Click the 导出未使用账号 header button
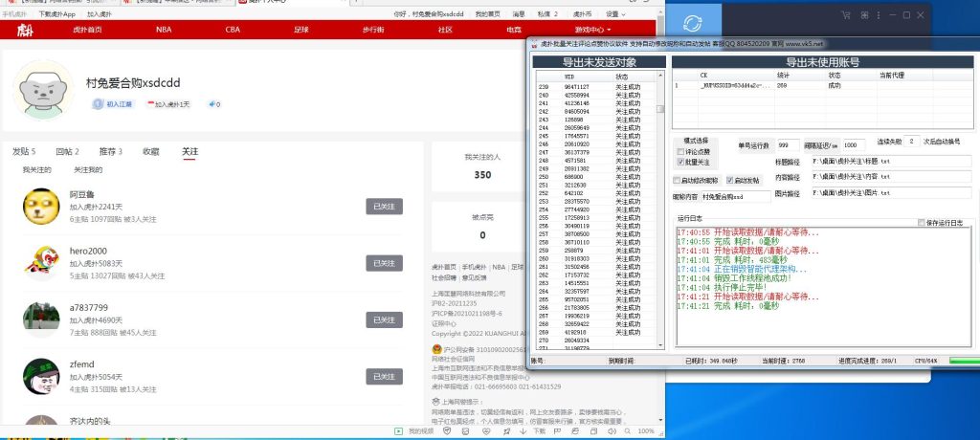Screen dimensions: 980x440 point(822,62)
